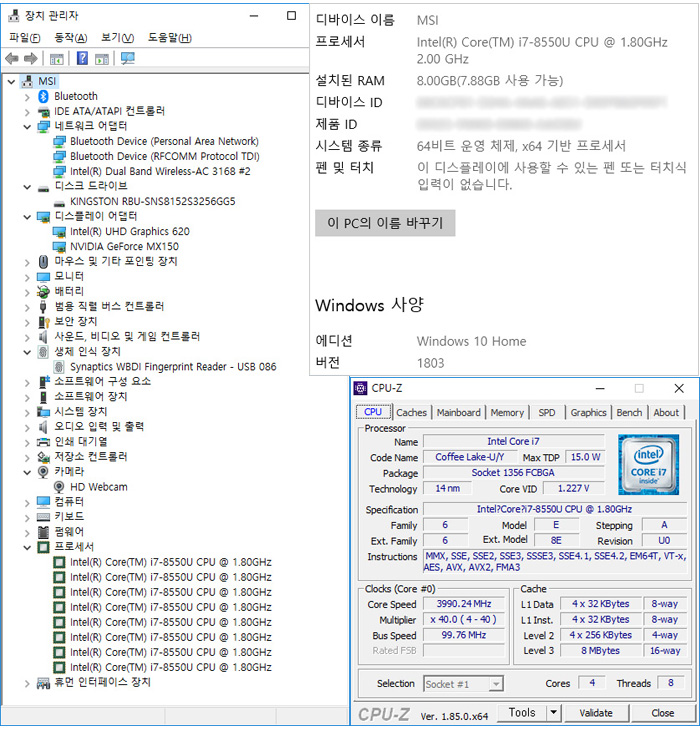Click the Bluetooth category icon
Screen dimensions: 700x730
tap(43, 96)
